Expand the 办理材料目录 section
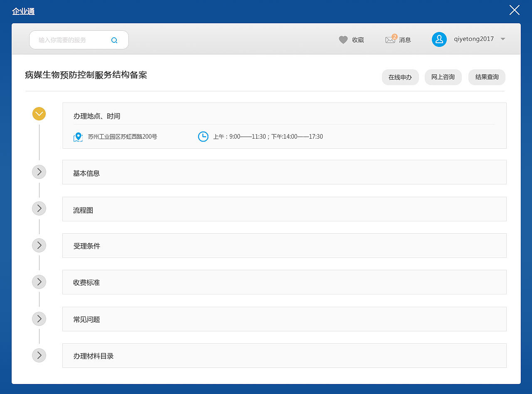 click(39, 355)
